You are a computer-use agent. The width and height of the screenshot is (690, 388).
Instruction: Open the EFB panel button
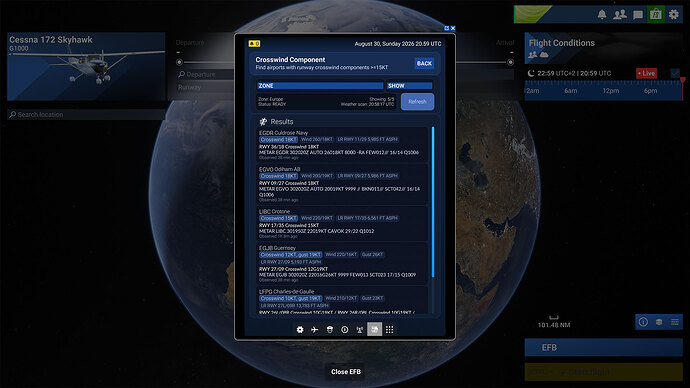(x=603, y=348)
